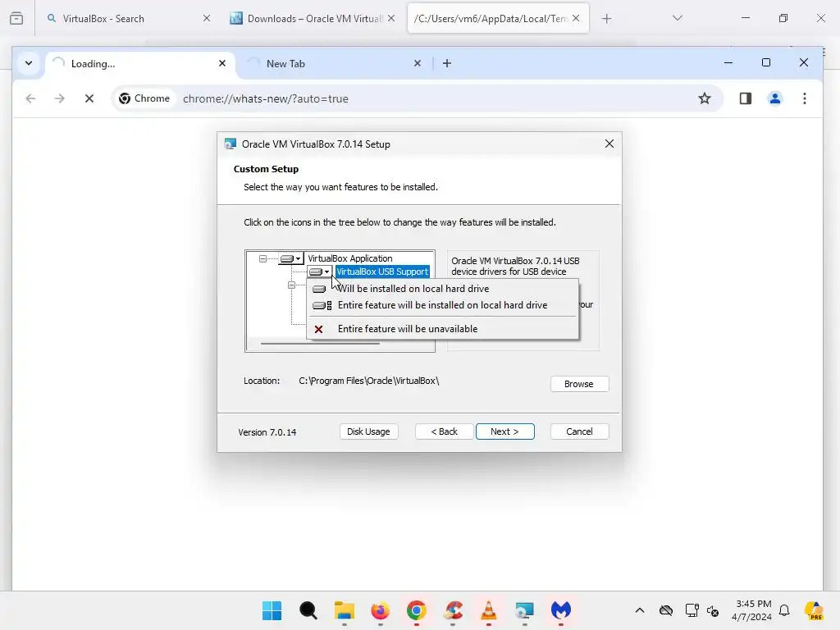The width and height of the screenshot is (840, 630).
Task: Open Edge tab actions menu icon
Action: (16, 19)
